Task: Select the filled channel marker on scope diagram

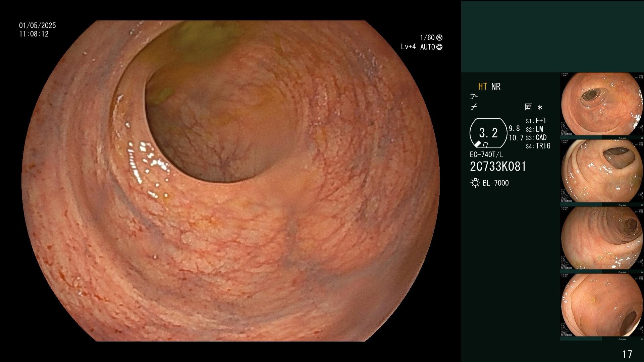Action: (x=478, y=144)
